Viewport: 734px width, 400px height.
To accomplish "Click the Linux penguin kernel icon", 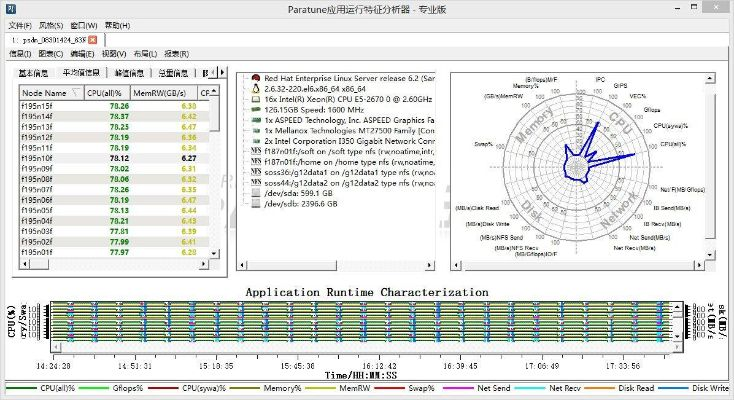I will point(256,88).
